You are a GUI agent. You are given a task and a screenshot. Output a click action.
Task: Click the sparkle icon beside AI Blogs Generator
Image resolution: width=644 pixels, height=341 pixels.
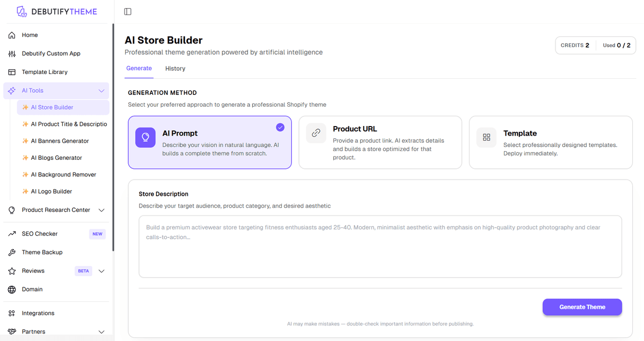pyautogui.click(x=25, y=158)
